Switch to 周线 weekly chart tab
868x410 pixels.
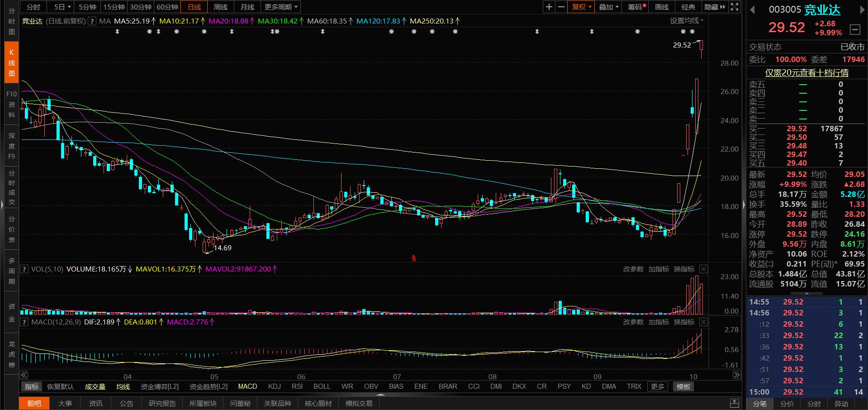[x=221, y=7]
